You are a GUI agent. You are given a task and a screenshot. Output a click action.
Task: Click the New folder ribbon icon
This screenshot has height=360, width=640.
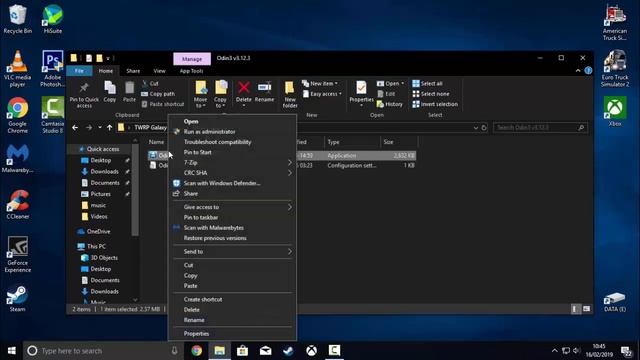point(290,95)
